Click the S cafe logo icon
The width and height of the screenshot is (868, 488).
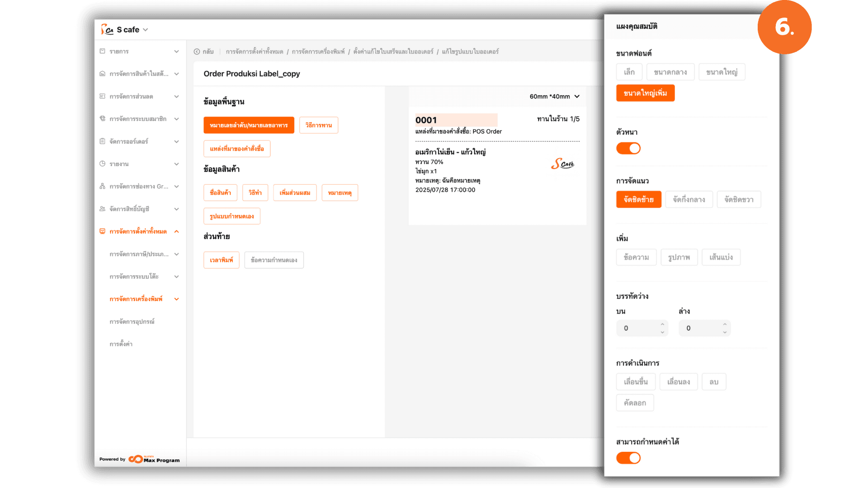tap(107, 30)
